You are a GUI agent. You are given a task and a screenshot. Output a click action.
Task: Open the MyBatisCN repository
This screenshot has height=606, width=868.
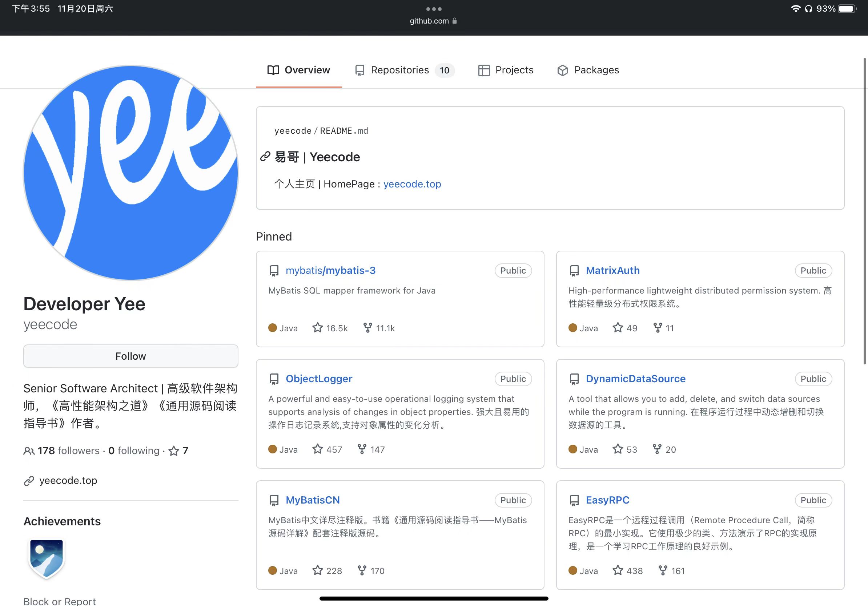313,500
